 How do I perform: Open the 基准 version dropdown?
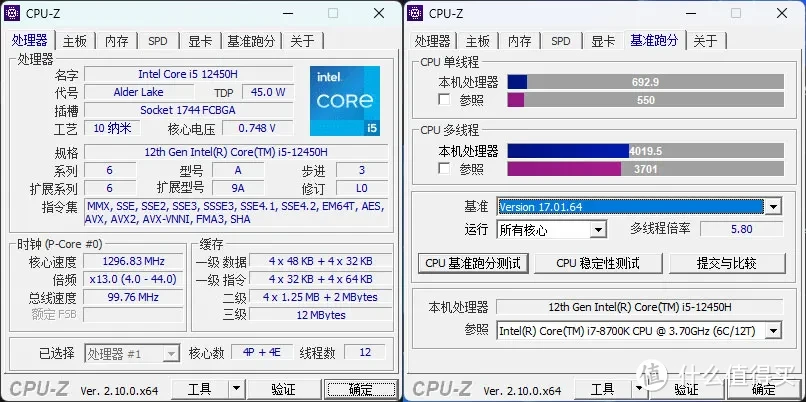pyautogui.click(x=773, y=207)
